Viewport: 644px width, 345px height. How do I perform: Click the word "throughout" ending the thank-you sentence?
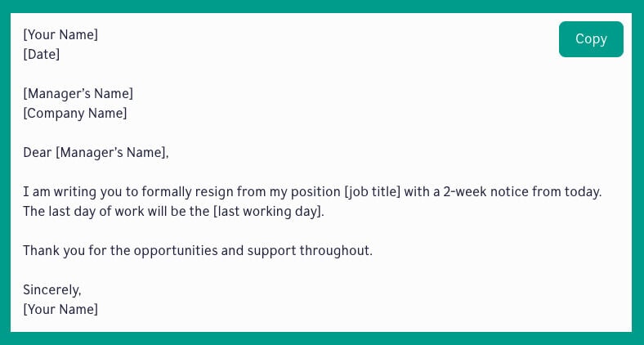pos(333,250)
